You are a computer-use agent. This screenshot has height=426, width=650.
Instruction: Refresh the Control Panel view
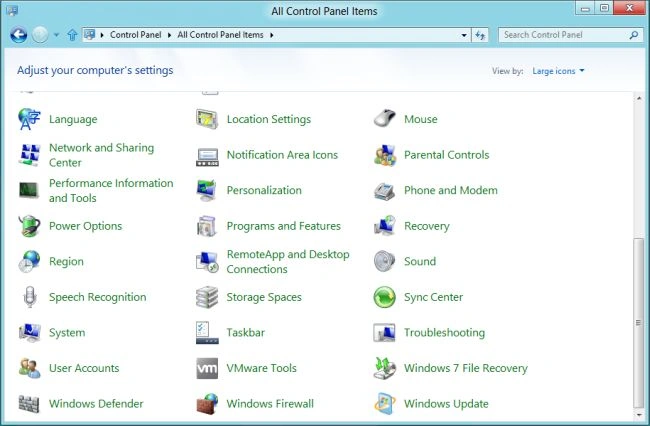(480, 35)
